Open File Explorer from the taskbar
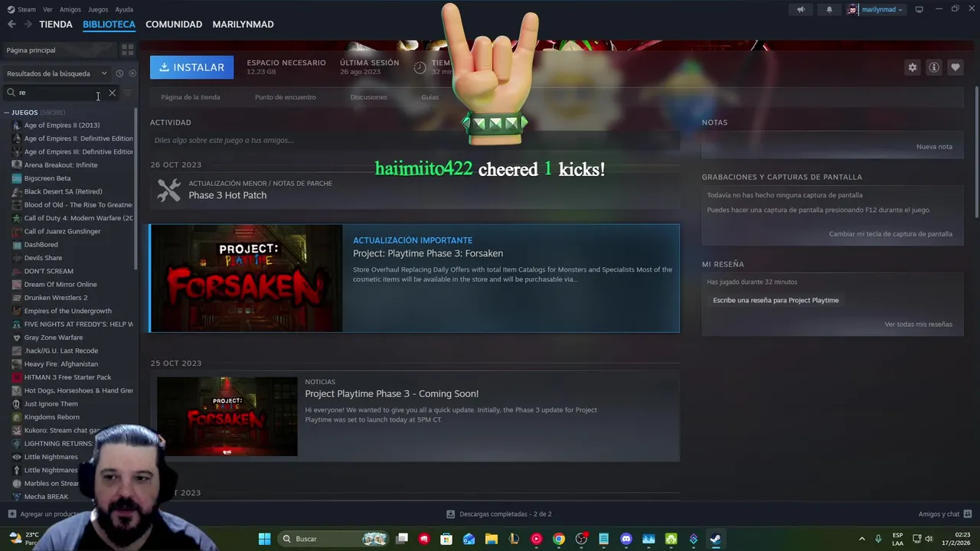 coord(492,539)
